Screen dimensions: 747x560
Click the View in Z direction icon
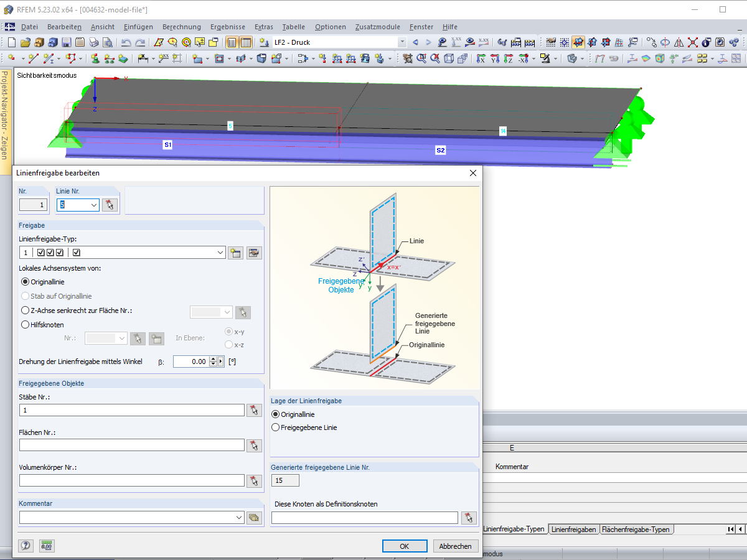509,58
